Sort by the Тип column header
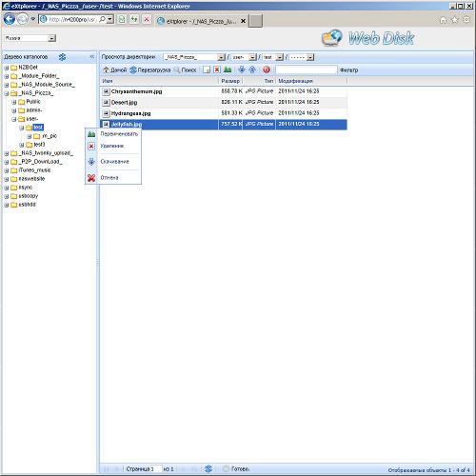 click(259, 81)
